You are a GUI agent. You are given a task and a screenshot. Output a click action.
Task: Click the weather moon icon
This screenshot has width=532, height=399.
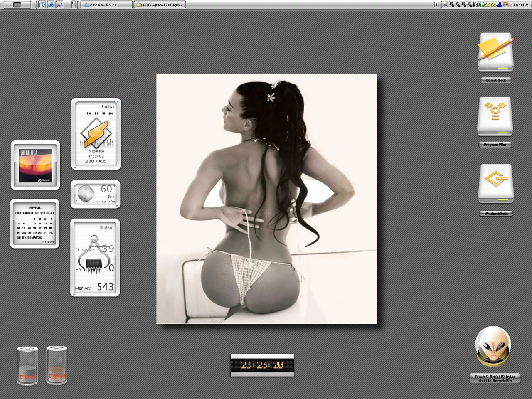click(86, 193)
